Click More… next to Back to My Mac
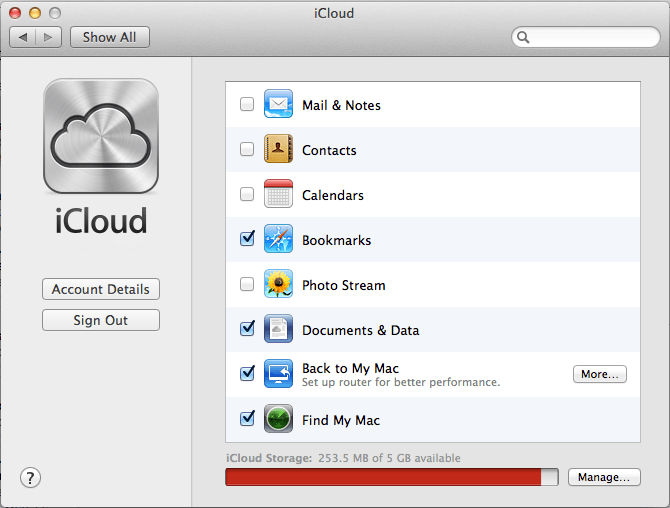Screen dimensions: 670x508 (x=599, y=374)
